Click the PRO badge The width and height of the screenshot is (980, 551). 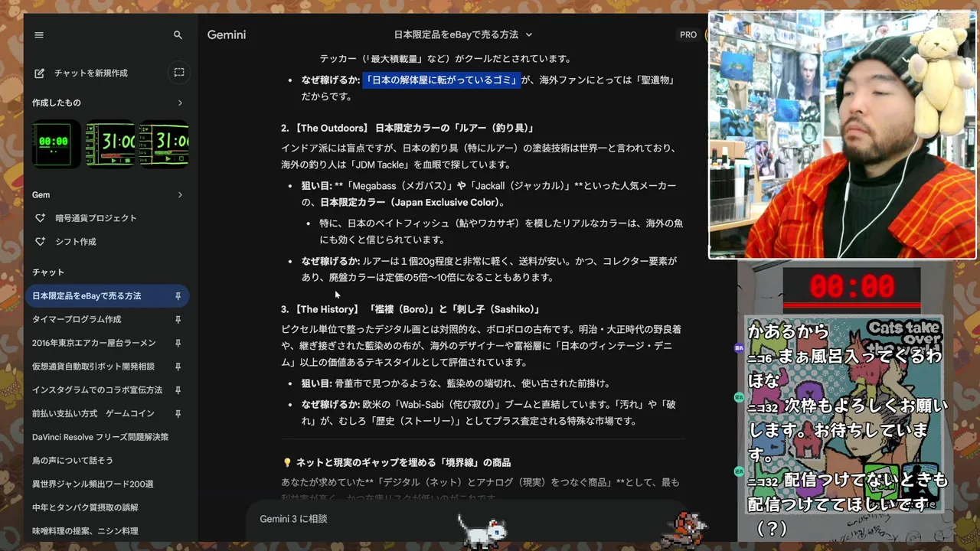(688, 34)
